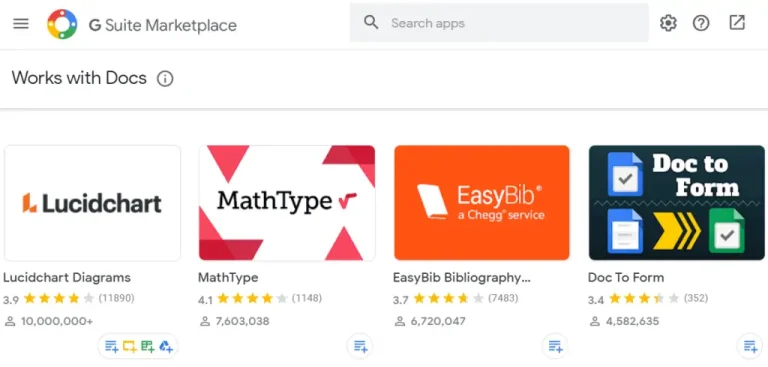Open the help question mark icon
768x367 pixels.
[x=701, y=23]
